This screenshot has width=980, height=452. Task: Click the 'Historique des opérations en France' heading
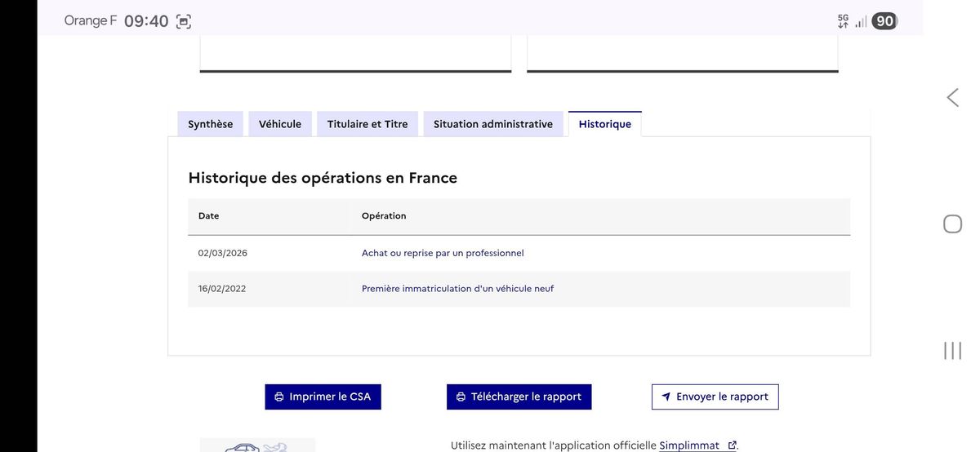point(323,178)
